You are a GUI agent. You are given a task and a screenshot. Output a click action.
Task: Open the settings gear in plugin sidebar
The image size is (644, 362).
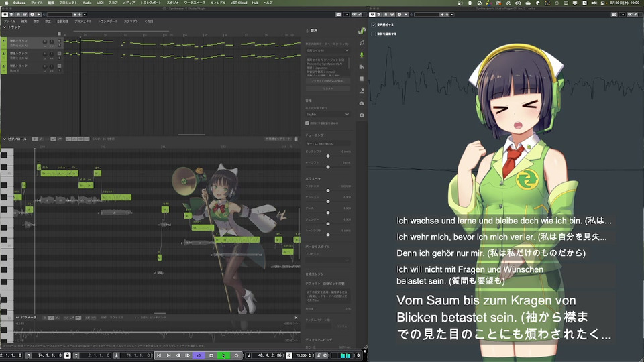[x=362, y=115]
